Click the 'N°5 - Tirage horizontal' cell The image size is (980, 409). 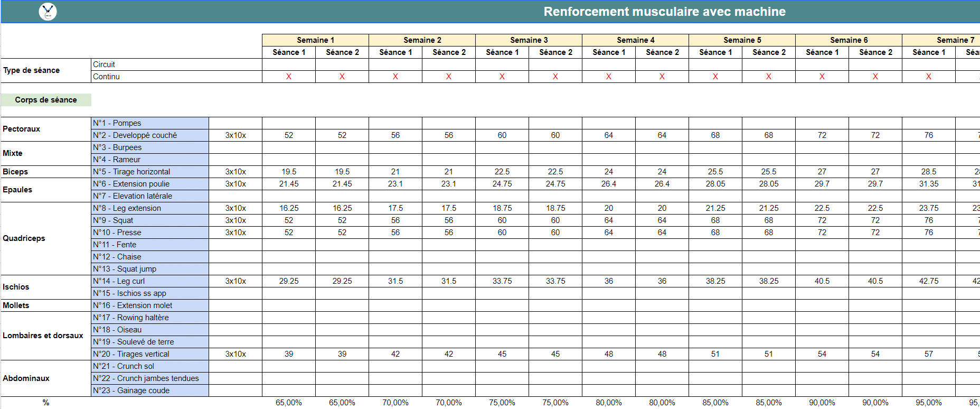click(x=150, y=172)
